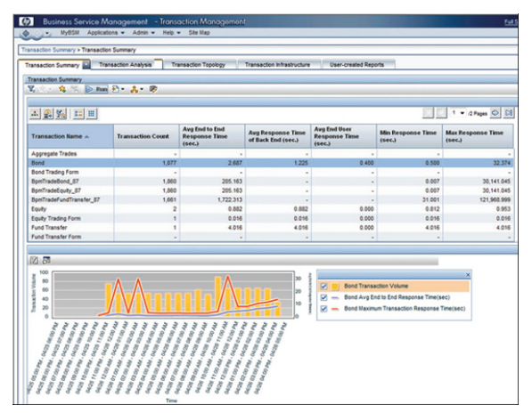
Task: Click the topology view table icon
Action: coord(35,114)
